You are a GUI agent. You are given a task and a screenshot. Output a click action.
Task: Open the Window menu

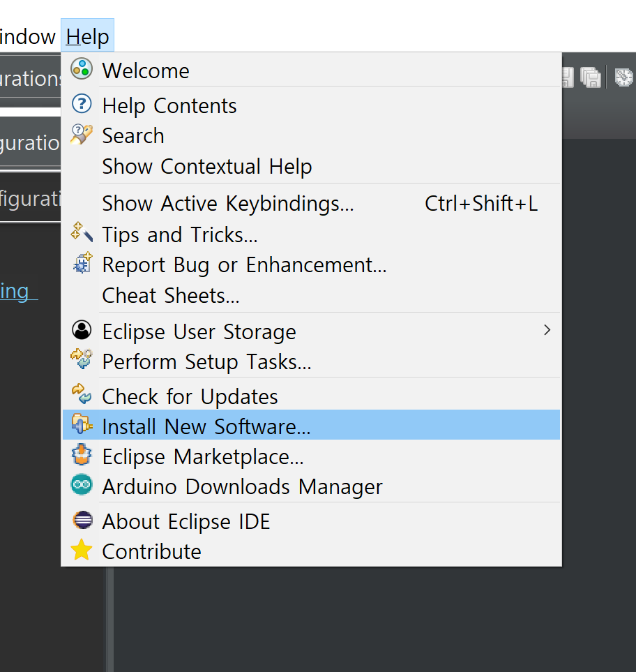pos(28,36)
